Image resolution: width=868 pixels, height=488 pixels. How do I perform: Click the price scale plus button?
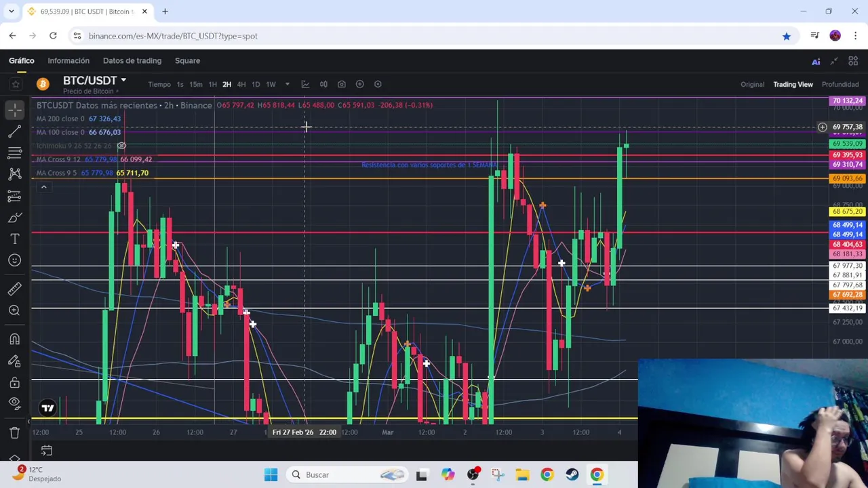(822, 127)
